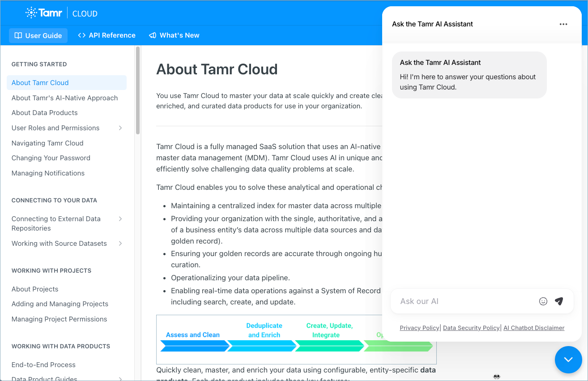
Task: Expand the Data Product Guides section
Action: click(120, 379)
